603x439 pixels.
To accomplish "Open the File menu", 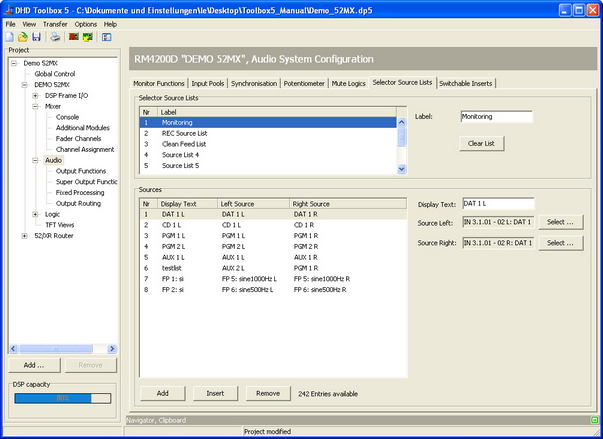I will click(x=10, y=24).
